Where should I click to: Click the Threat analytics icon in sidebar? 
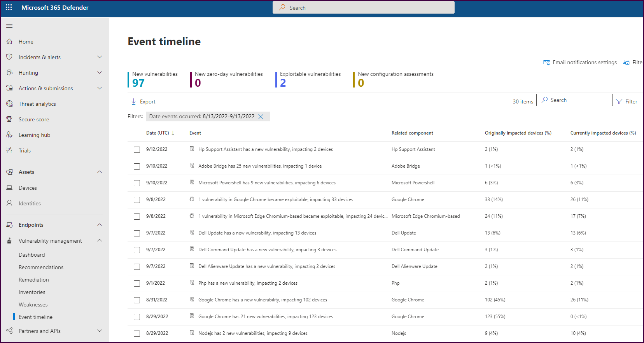[10, 104]
